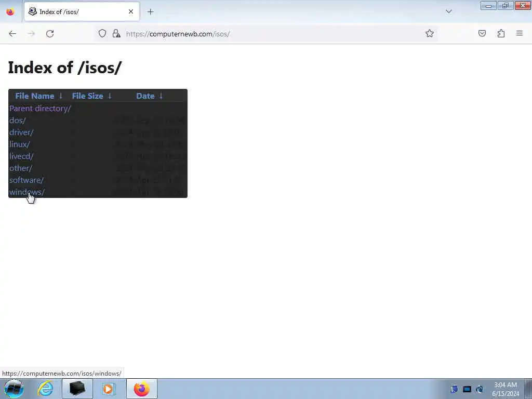This screenshot has height=399, width=532.
Task: Open the Parent directory/ link
Action: pos(40,109)
